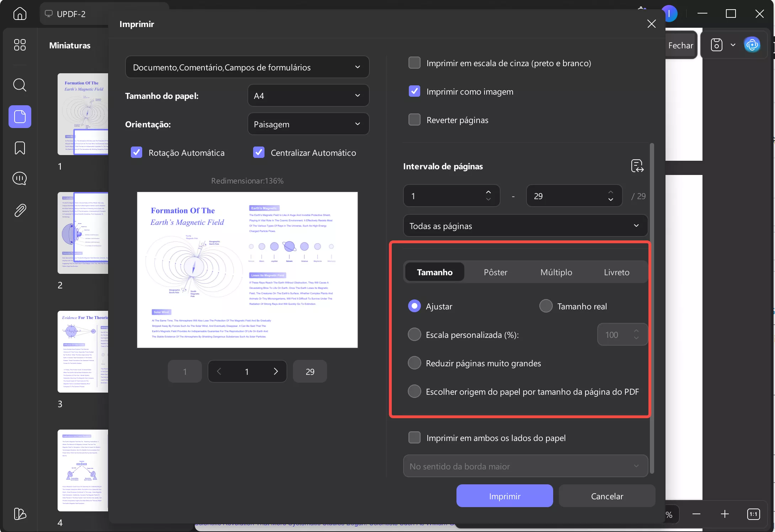
Task: Open the AI assistant icon
Action: (x=752, y=45)
